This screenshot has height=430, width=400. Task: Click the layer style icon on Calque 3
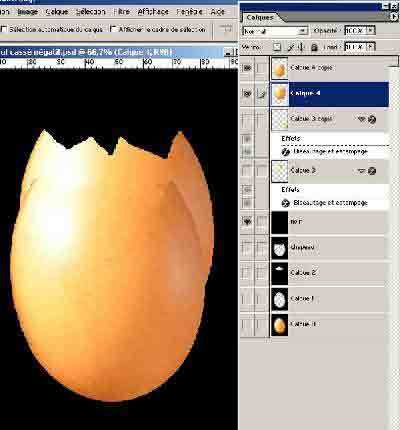point(372,171)
